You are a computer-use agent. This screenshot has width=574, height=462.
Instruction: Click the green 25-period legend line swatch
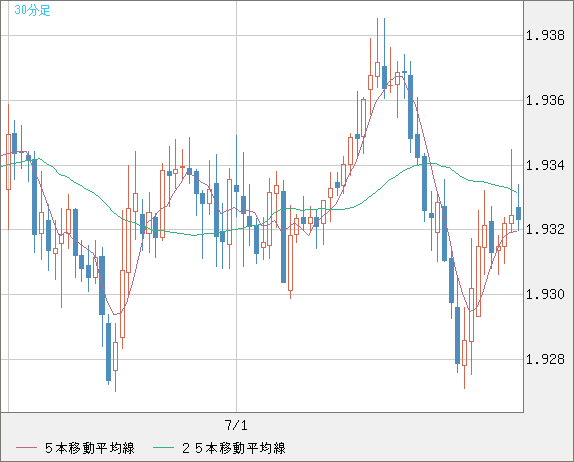163,448
